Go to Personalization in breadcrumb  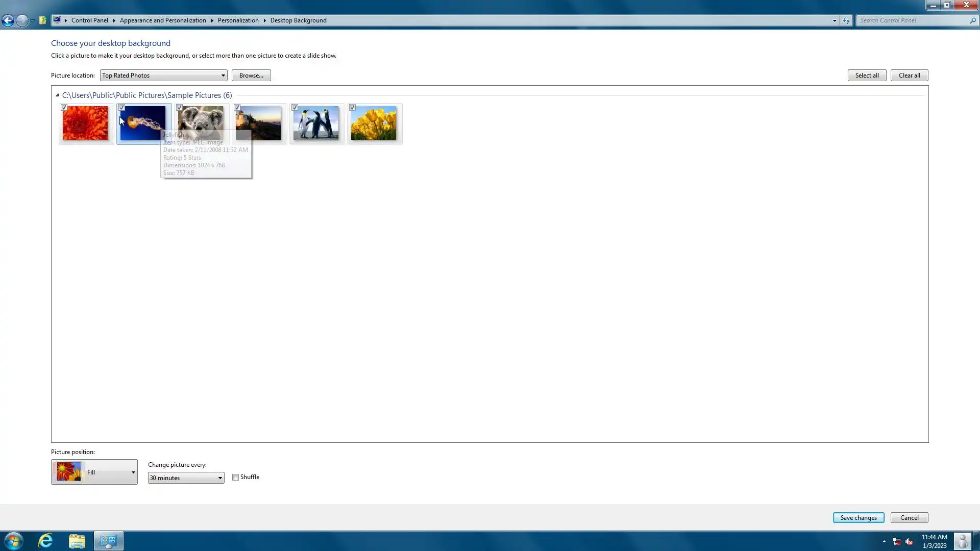(238, 20)
